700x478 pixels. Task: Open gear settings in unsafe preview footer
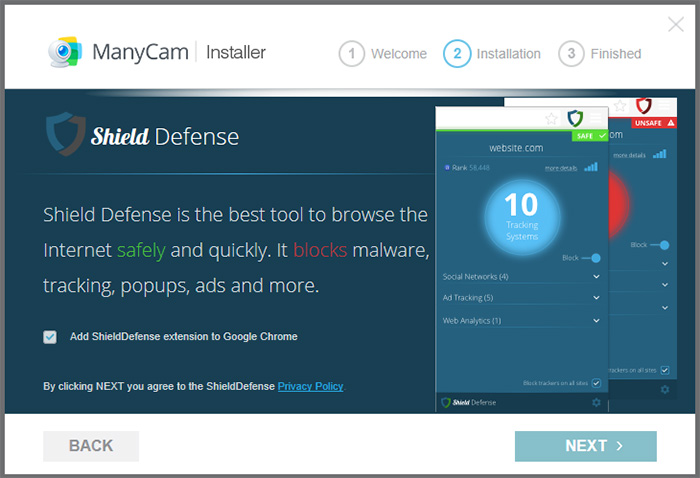click(x=665, y=390)
